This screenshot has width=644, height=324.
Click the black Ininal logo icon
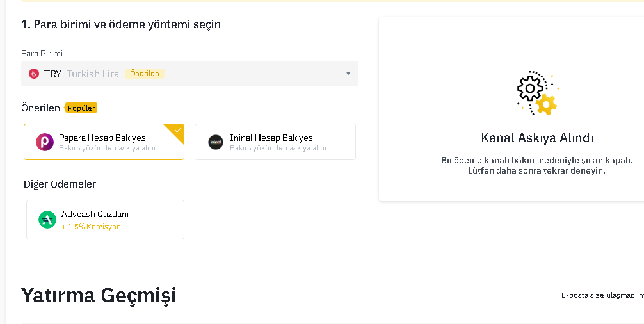click(x=216, y=142)
